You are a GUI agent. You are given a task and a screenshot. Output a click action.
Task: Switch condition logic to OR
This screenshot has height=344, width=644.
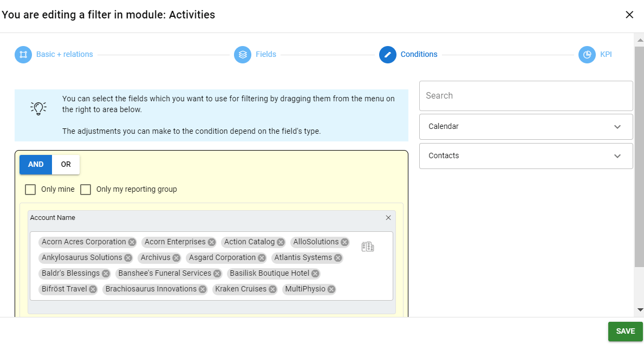coord(65,164)
